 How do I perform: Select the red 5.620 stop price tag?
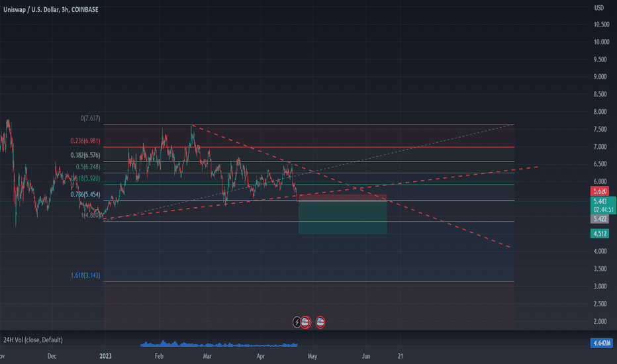[600, 191]
